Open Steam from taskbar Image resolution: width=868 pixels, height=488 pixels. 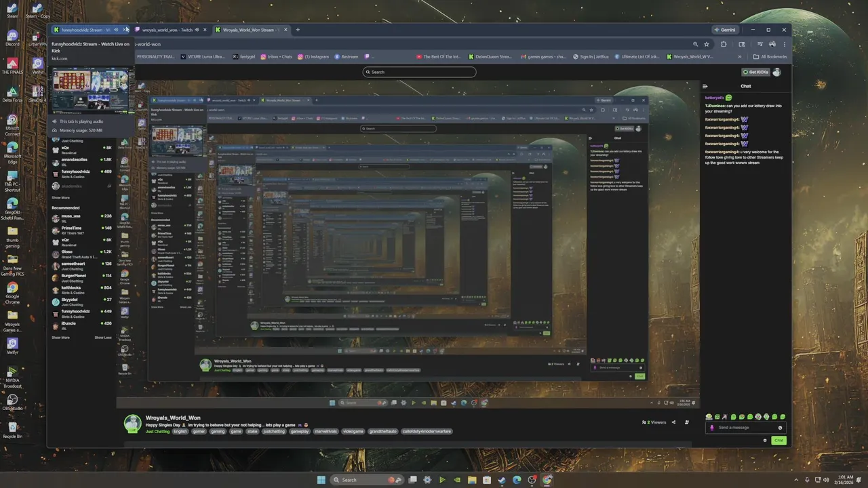tap(502, 480)
